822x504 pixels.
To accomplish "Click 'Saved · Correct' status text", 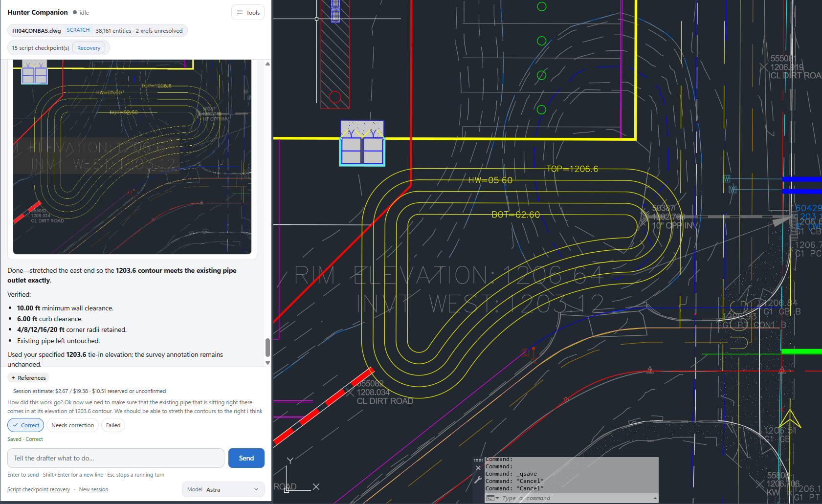I will pos(25,439).
